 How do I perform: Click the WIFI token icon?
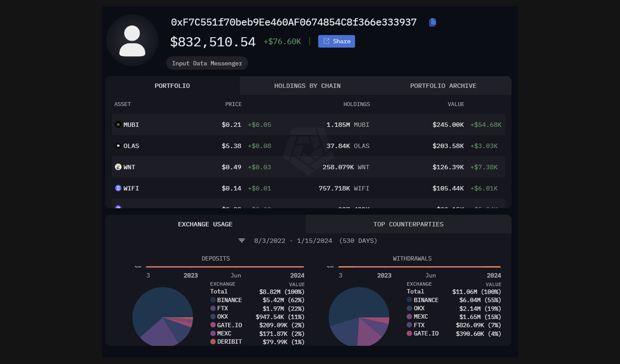click(x=118, y=188)
